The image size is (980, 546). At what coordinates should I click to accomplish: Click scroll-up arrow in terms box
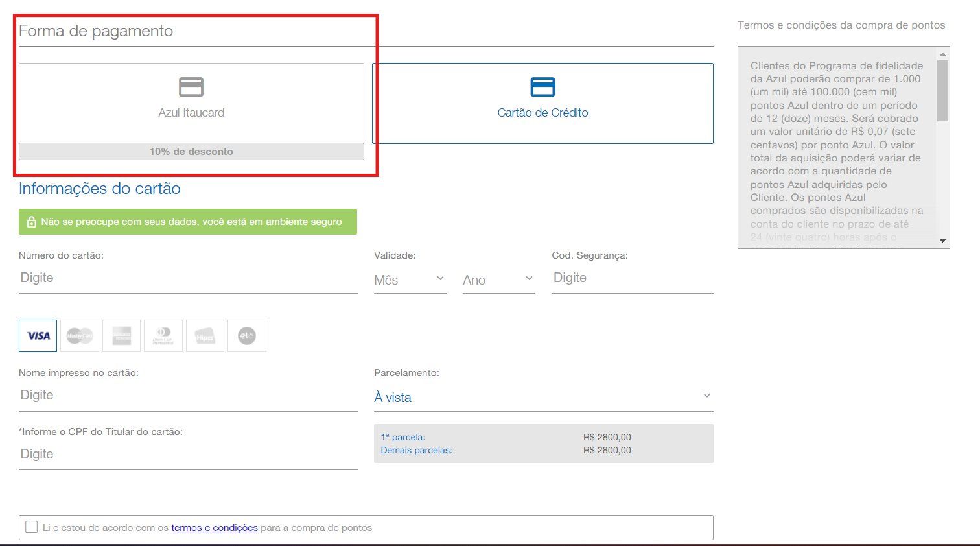click(943, 53)
